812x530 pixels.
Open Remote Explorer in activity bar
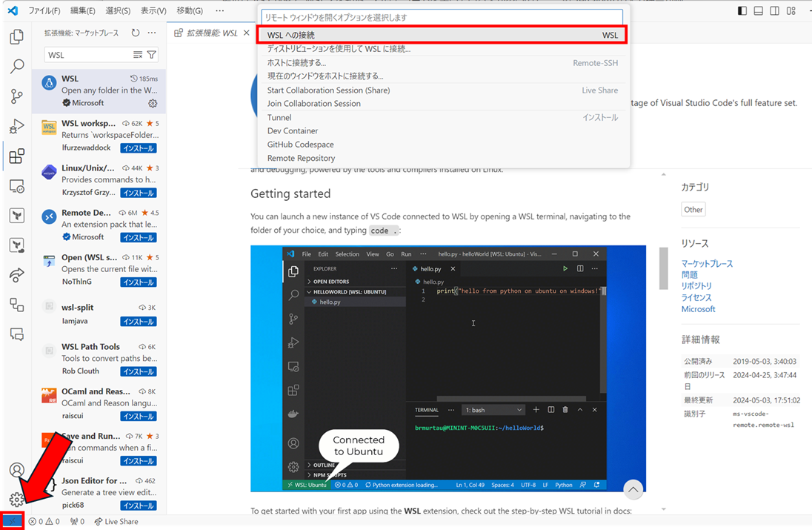click(16, 186)
